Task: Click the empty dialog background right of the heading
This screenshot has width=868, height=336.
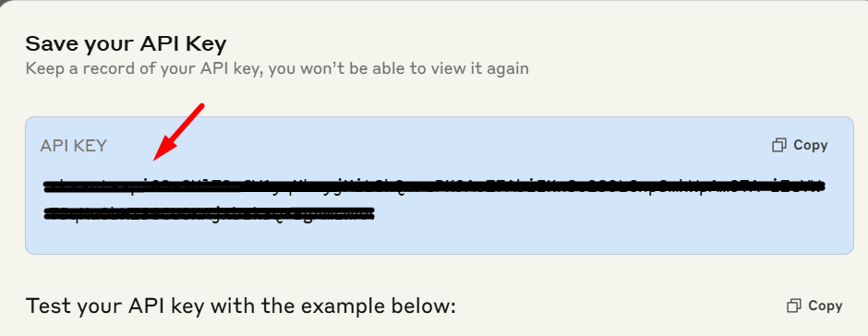Action: (545, 44)
